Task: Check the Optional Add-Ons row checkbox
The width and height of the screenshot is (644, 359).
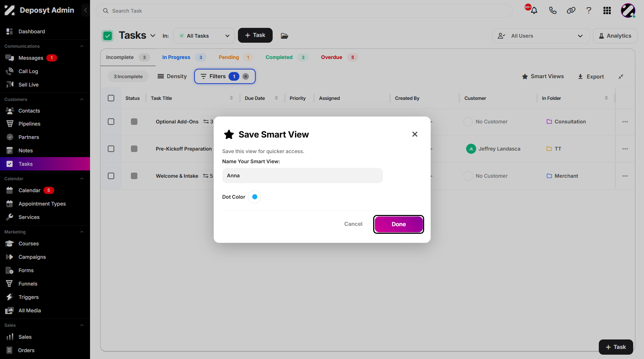Action: point(111,122)
